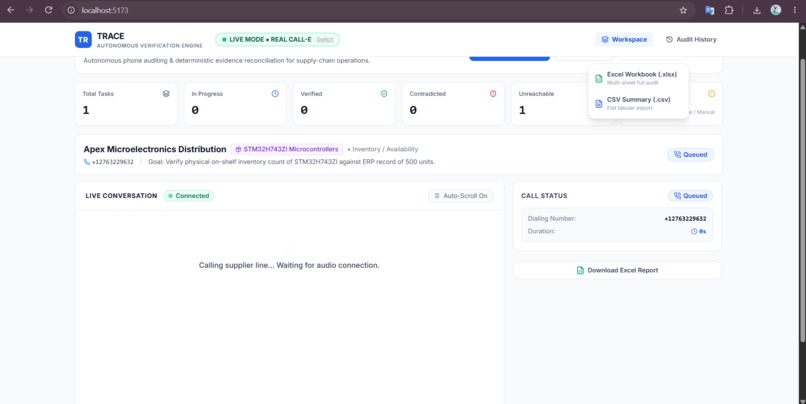Select Excel Workbook (.xlsx) export

click(x=638, y=78)
